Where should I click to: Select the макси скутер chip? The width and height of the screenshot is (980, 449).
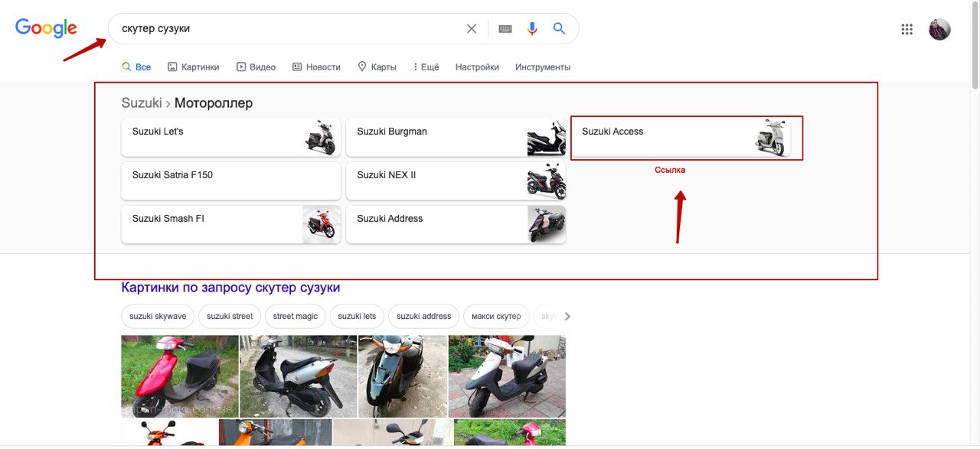click(496, 317)
